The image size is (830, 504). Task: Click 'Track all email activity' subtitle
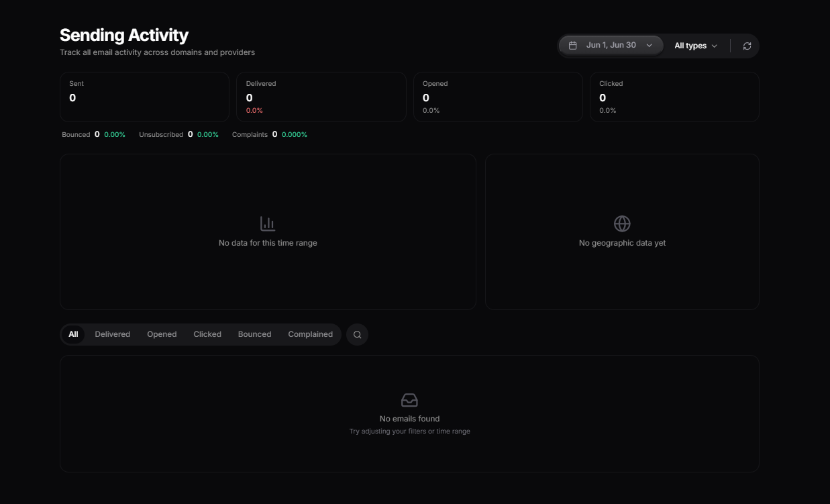(x=157, y=52)
